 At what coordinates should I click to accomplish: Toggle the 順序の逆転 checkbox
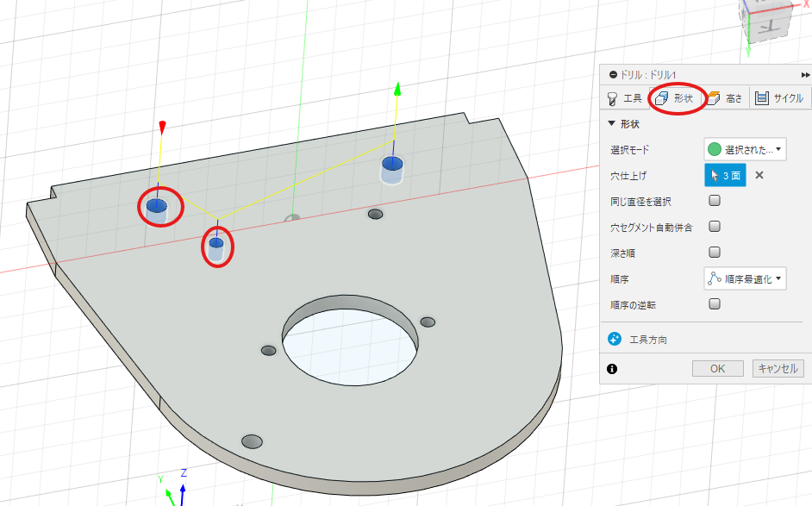coord(715,304)
